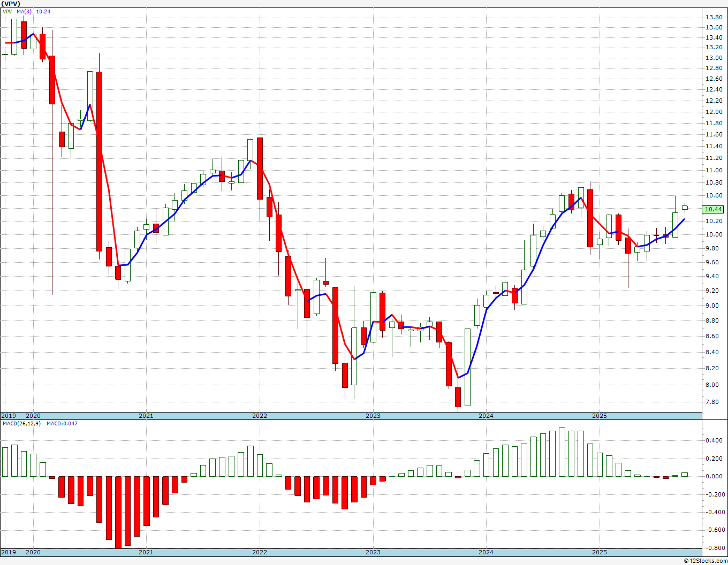Select 2020 on the price chart time axis

[x=33, y=416]
